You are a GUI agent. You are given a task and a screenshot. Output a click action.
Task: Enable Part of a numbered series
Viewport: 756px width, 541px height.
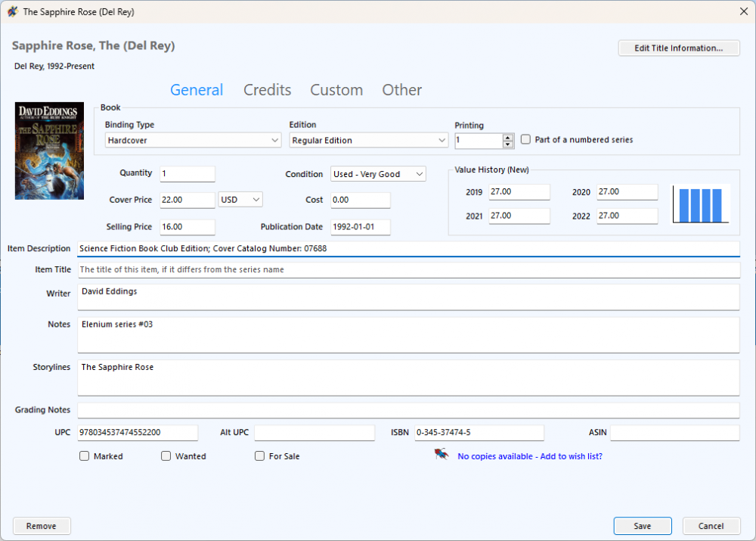point(526,140)
